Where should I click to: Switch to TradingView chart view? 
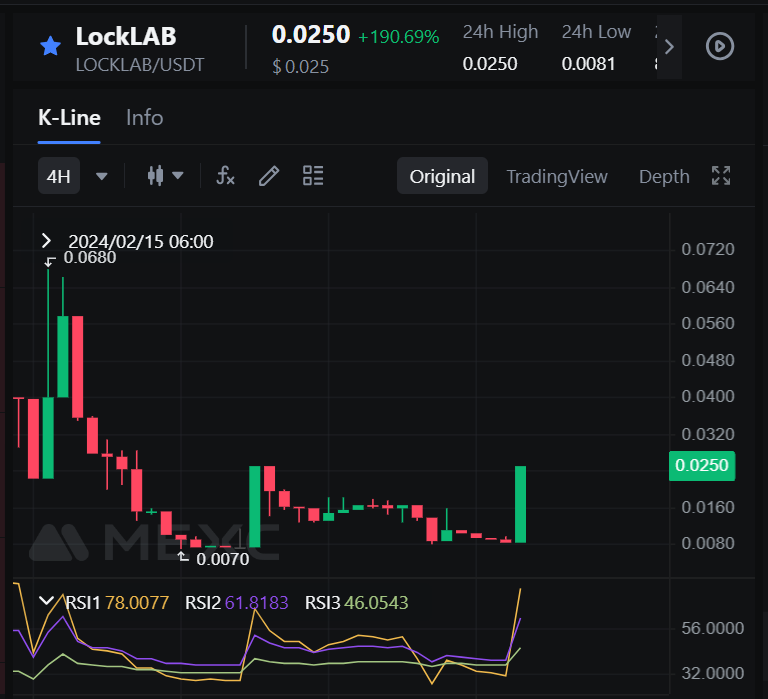pyautogui.click(x=557, y=176)
